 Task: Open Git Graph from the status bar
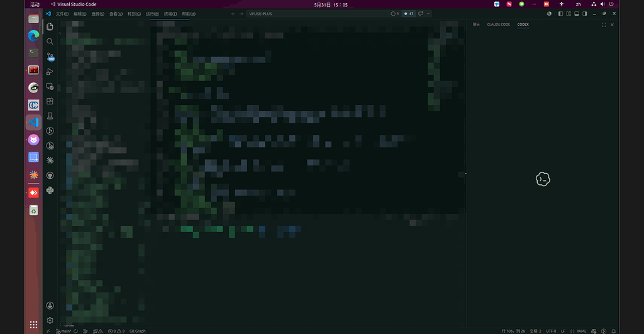137,331
